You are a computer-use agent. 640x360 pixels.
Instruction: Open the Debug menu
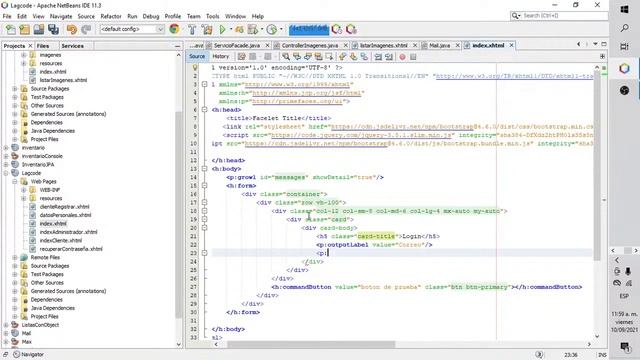click(151, 16)
